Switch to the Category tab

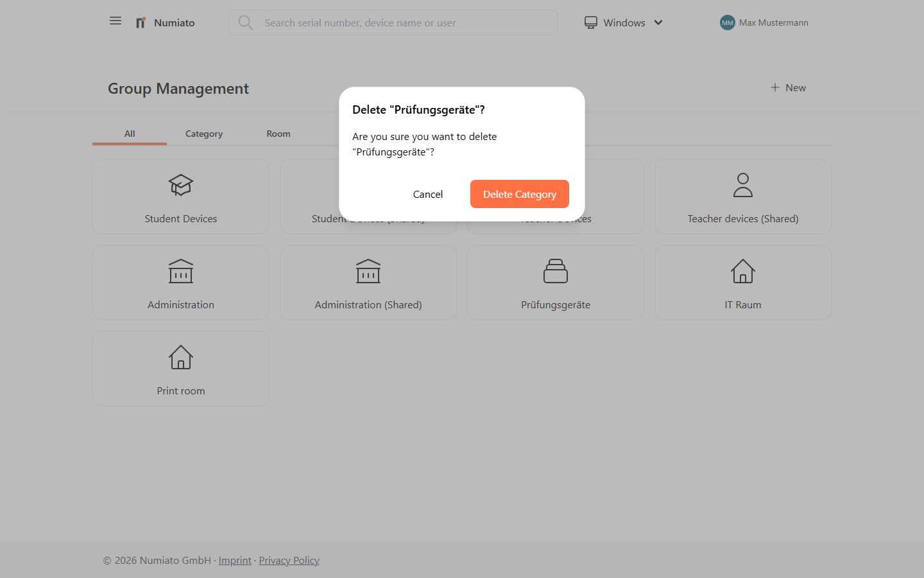click(204, 134)
